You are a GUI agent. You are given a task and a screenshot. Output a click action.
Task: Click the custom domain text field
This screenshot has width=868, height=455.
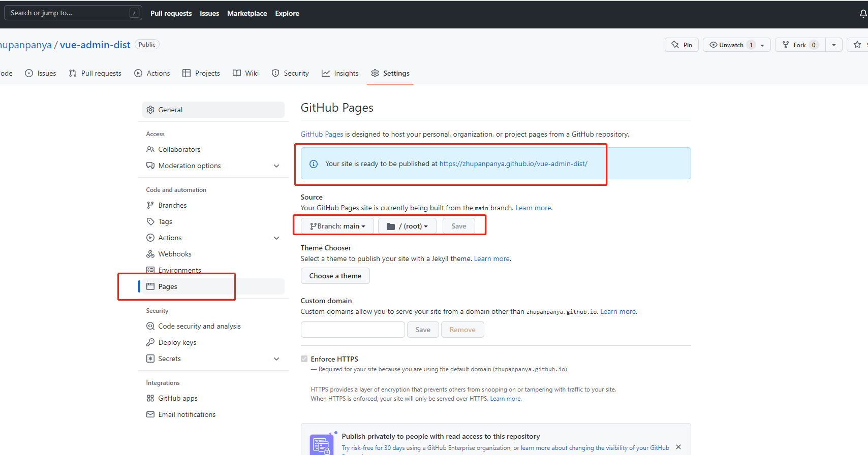pos(353,330)
